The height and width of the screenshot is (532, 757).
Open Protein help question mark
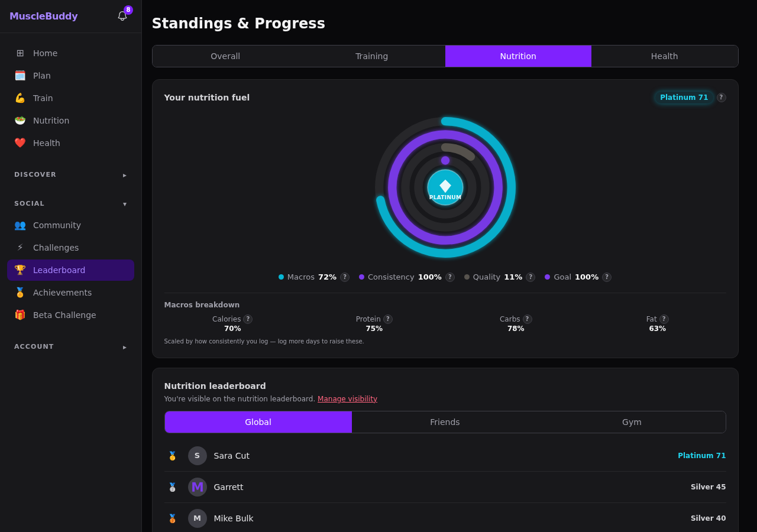[x=388, y=319]
